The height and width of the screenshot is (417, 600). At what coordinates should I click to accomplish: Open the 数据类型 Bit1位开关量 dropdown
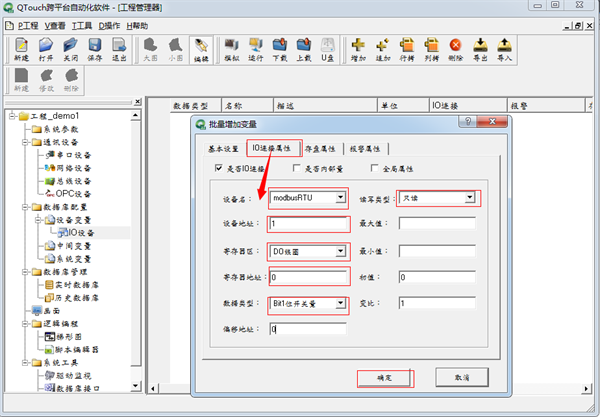[342, 303]
